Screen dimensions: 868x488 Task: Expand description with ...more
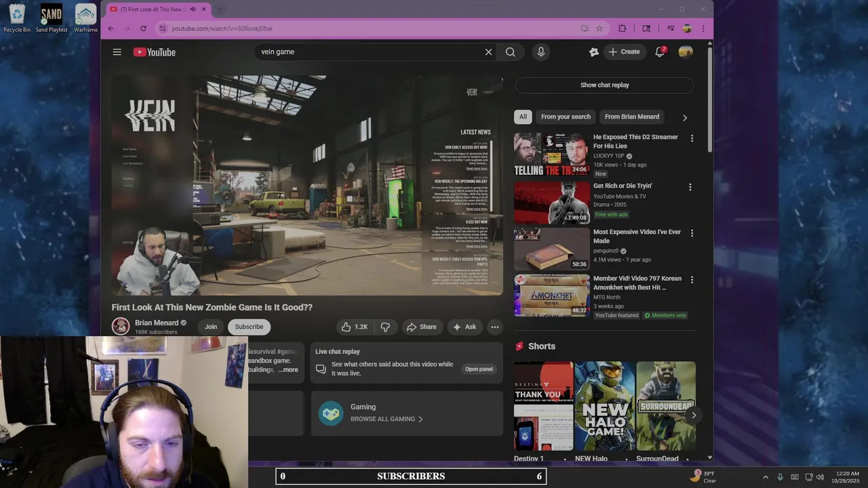288,369
